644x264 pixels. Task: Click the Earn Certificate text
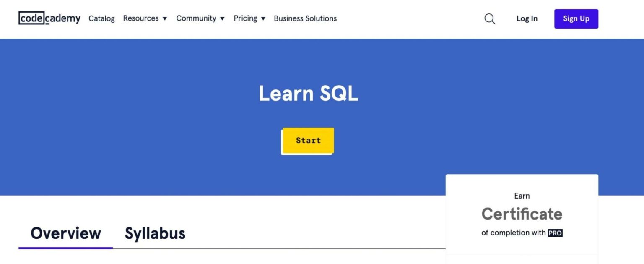pos(522,196)
